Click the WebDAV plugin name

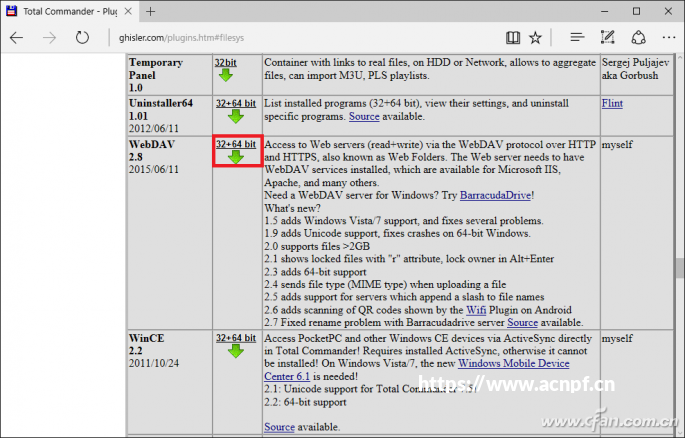tap(152, 145)
